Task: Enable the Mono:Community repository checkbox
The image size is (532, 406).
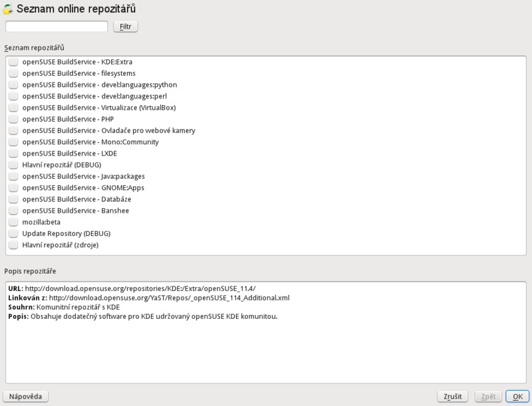Action: [x=13, y=142]
